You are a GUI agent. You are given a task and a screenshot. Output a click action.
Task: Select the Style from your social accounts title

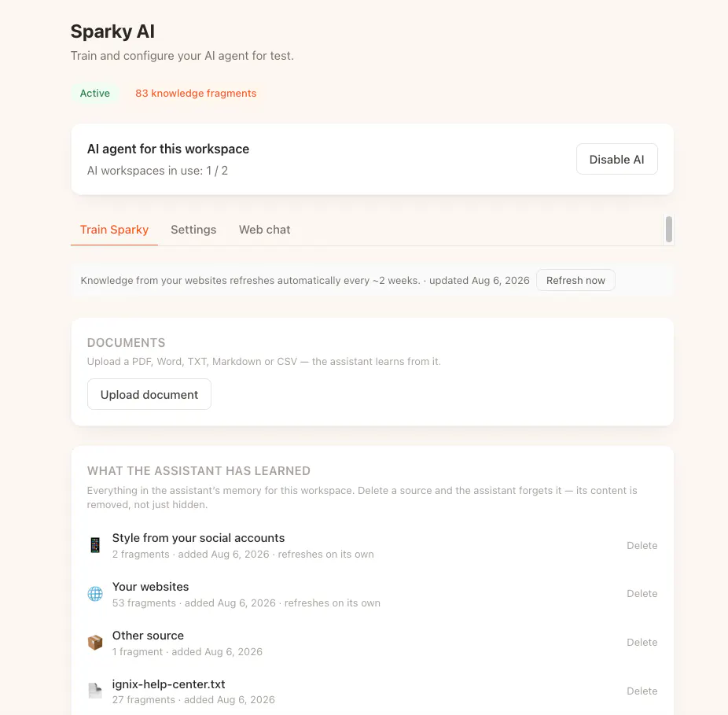(x=198, y=538)
